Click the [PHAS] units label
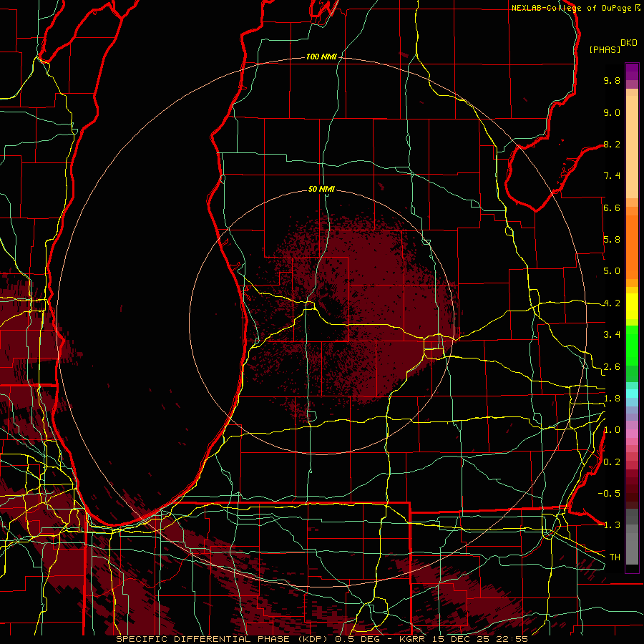 (605, 49)
